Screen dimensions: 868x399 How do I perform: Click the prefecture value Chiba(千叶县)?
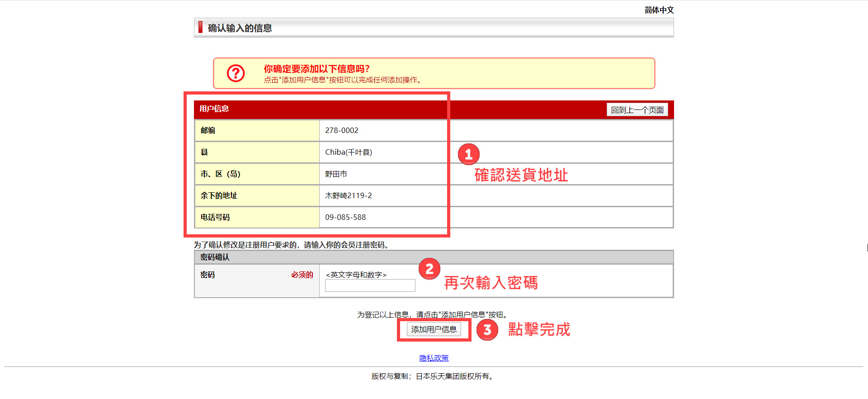point(348,152)
